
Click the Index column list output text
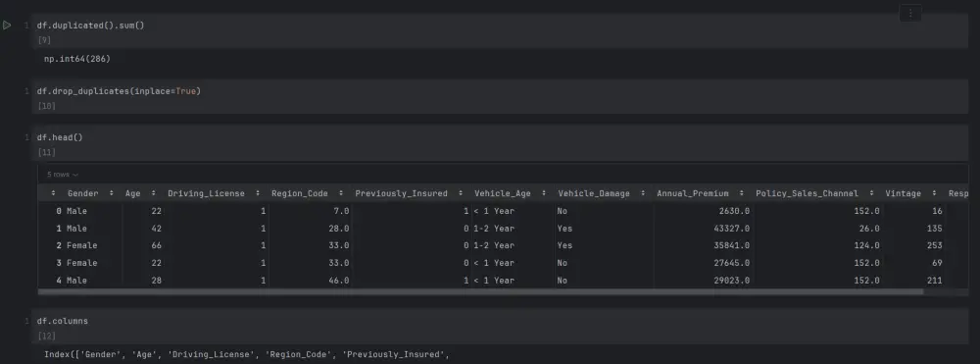pos(247,355)
